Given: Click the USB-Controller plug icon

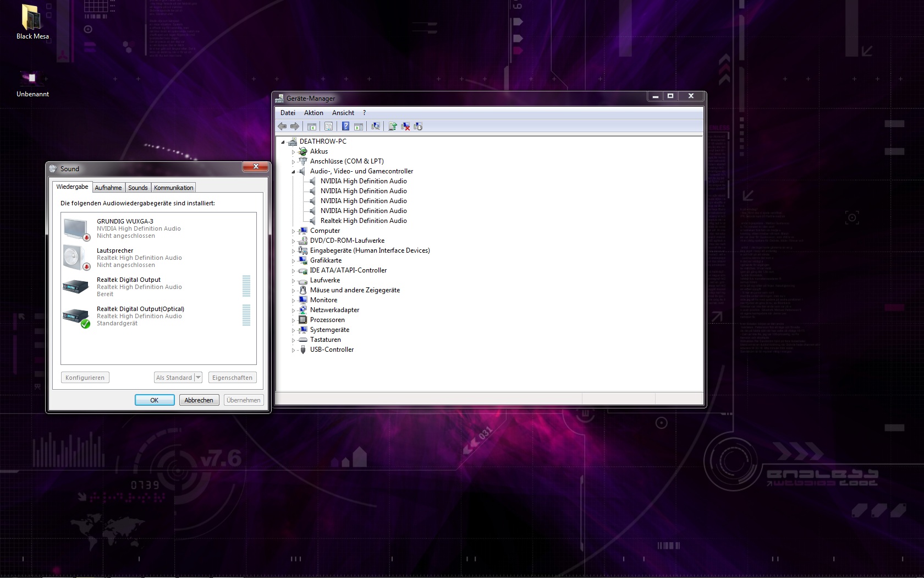Looking at the screenshot, I should 302,350.
